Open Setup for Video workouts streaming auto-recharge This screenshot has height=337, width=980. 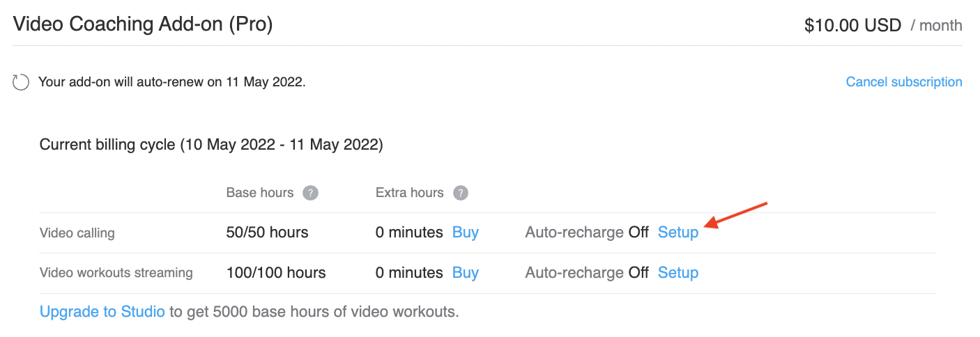(x=678, y=272)
